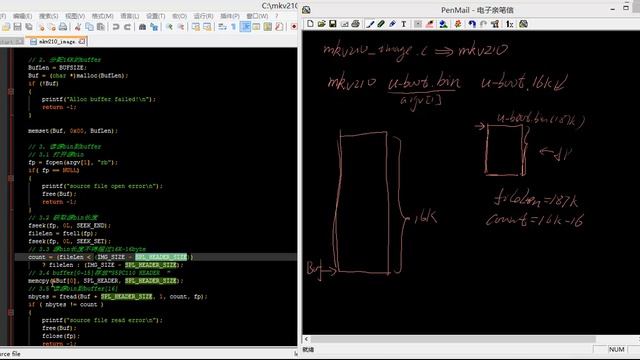Click the NUM status indicator
This screenshot has width=640, height=360.
616,349
